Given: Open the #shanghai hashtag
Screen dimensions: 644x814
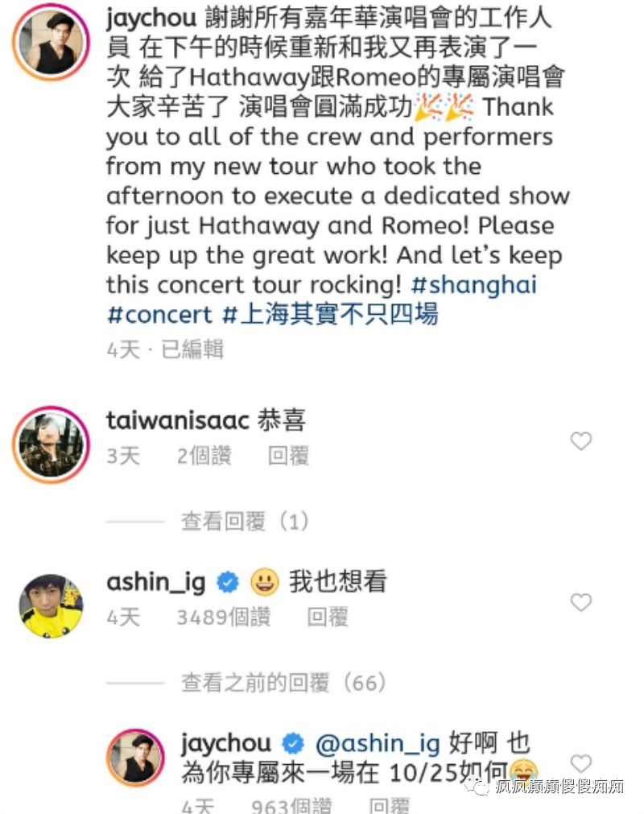Looking at the screenshot, I should pyautogui.click(x=474, y=285).
